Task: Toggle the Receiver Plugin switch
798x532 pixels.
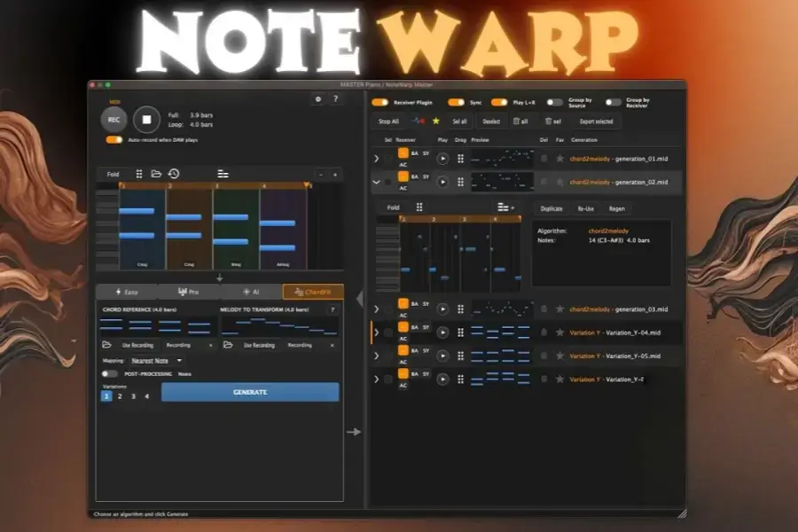Action: coord(379,102)
